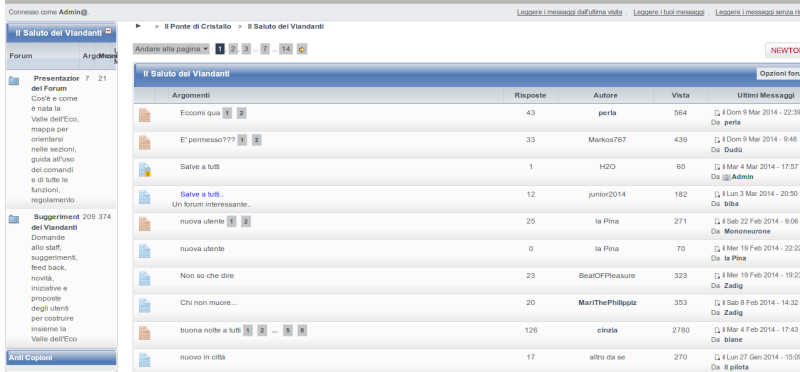Click the 'Autore' column header
This screenshot has width=800, height=372.
tap(605, 95)
